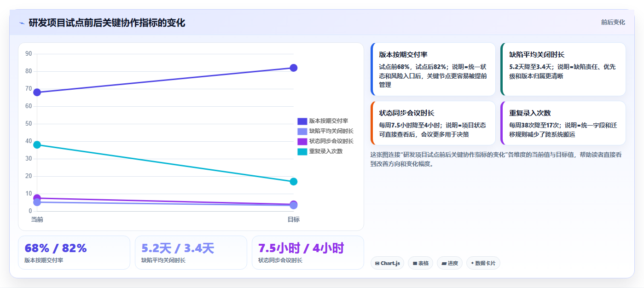The width and height of the screenshot is (644, 288).
Task: Click 版本按期交付率 legend label text
Action: point(328,121)
